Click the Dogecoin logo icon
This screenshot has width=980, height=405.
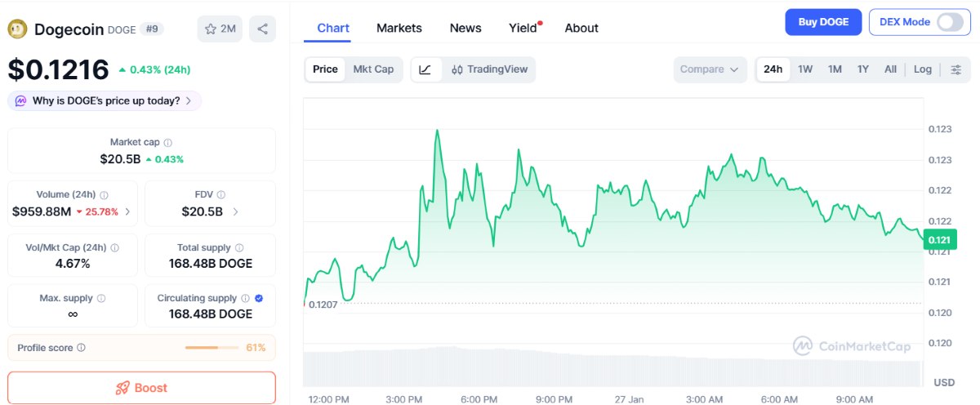tap(17, 29)
